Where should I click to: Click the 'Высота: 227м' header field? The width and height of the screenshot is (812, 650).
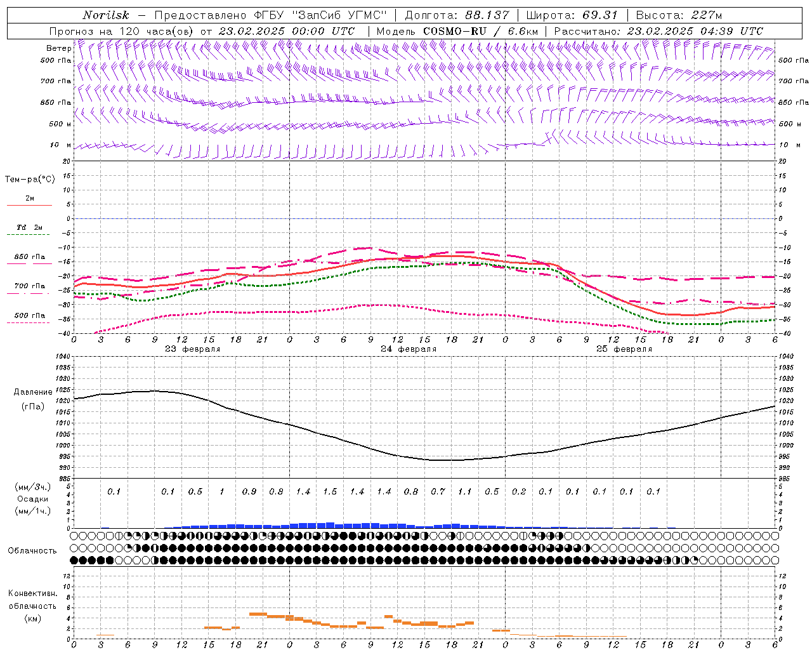(x=679, y=15)
